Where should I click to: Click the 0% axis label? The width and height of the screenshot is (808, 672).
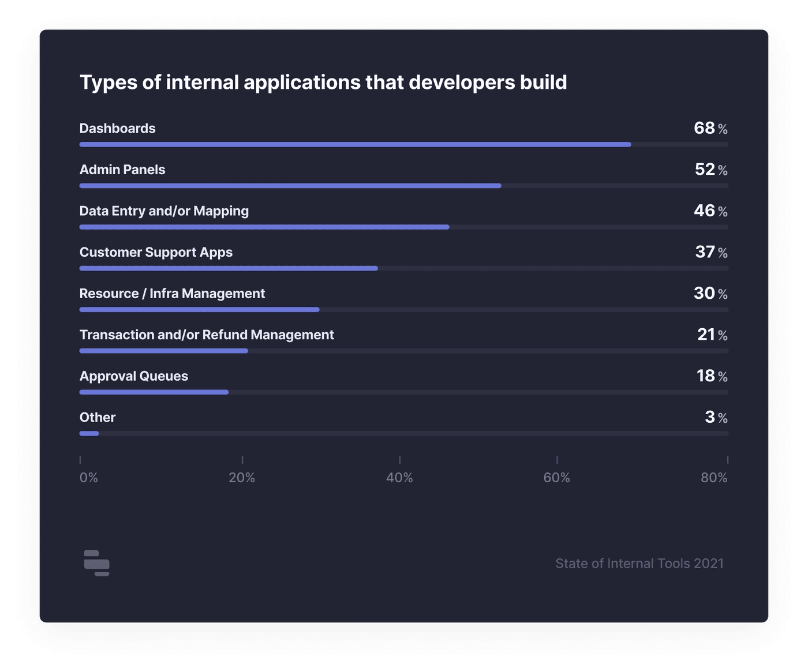point(89,478)
